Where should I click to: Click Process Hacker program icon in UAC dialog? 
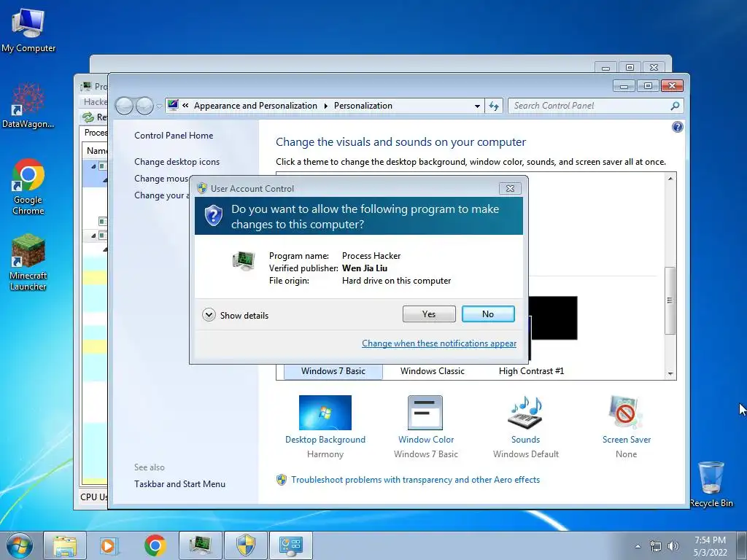[244, 261]
